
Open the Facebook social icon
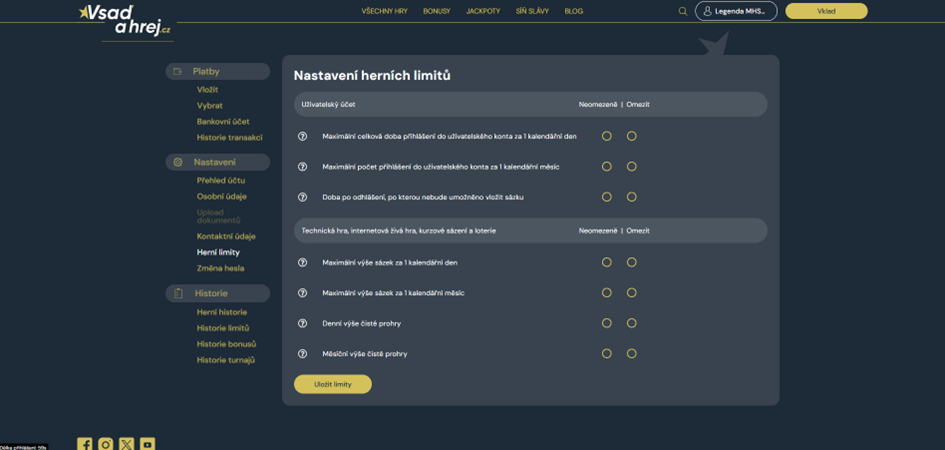[x=85, y=445]
